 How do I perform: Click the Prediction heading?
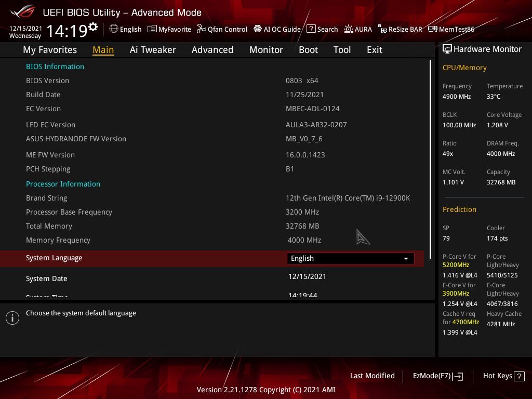click(459, 209)
